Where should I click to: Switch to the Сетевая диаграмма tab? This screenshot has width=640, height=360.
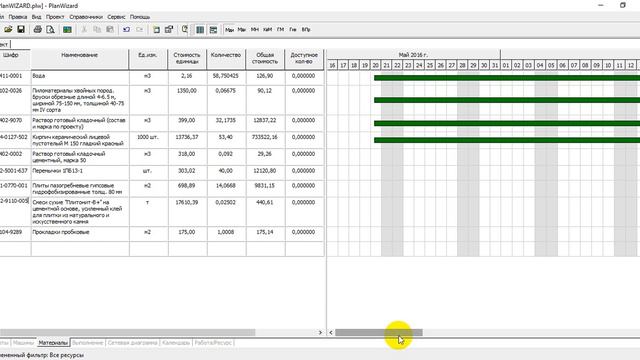coord(132,343)
